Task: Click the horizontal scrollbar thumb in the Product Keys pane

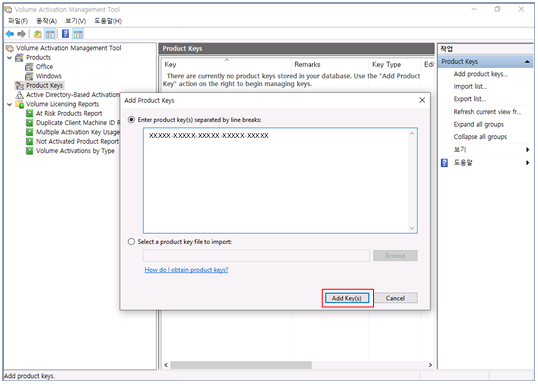Action: pos(241,365)
